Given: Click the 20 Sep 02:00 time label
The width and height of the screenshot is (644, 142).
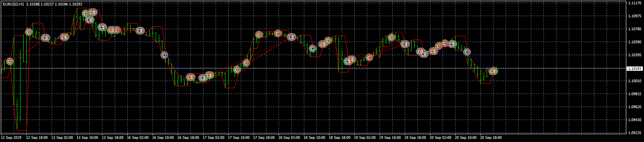Looking at the screenshot, I should tap(441, 138).
